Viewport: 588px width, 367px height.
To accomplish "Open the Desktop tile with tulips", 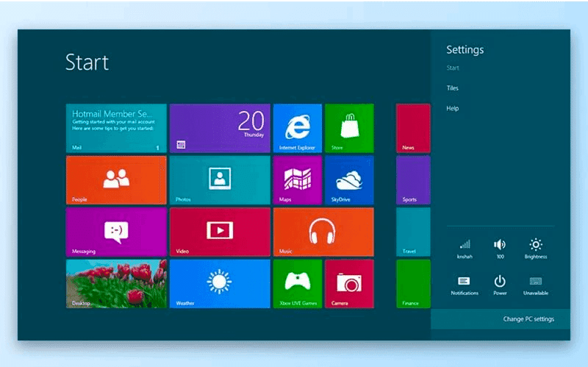I will 116,284.
